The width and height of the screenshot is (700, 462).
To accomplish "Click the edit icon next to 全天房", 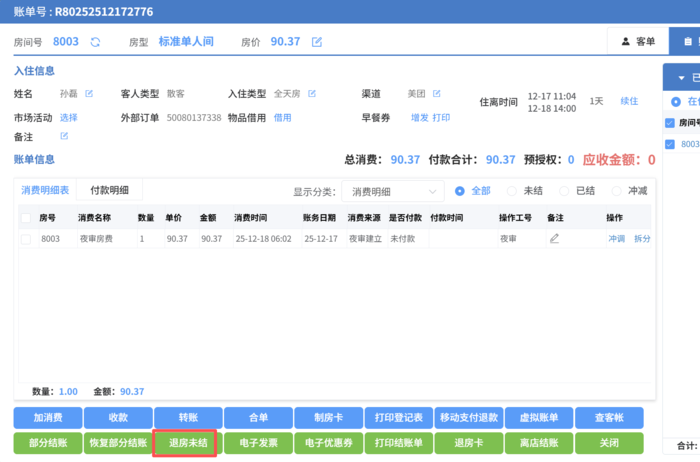I will (311, 94).
